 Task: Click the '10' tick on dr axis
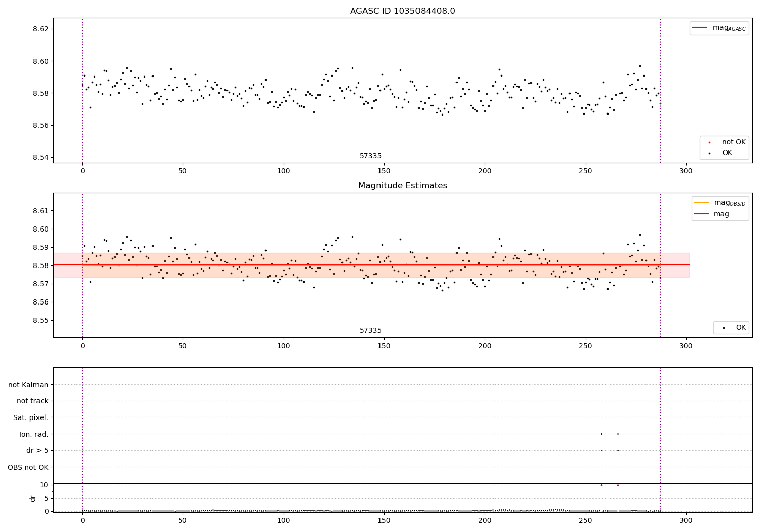point(44,485)
